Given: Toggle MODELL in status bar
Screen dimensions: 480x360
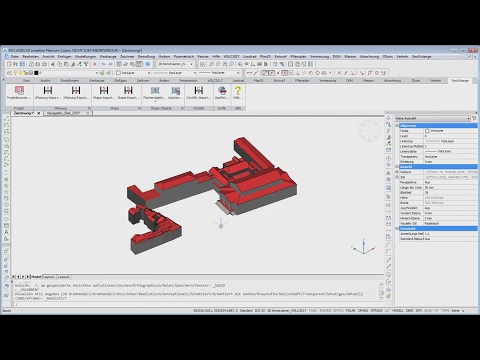Looking at the screenshot, I should pos(398,310).
